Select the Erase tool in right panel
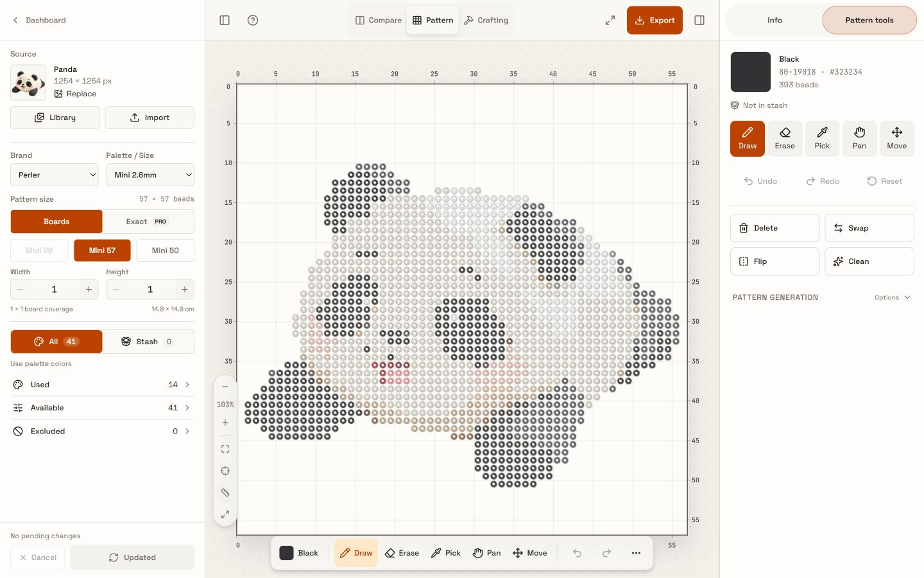The width and height of the screenshot is (924, 578). tap(785, 139)
